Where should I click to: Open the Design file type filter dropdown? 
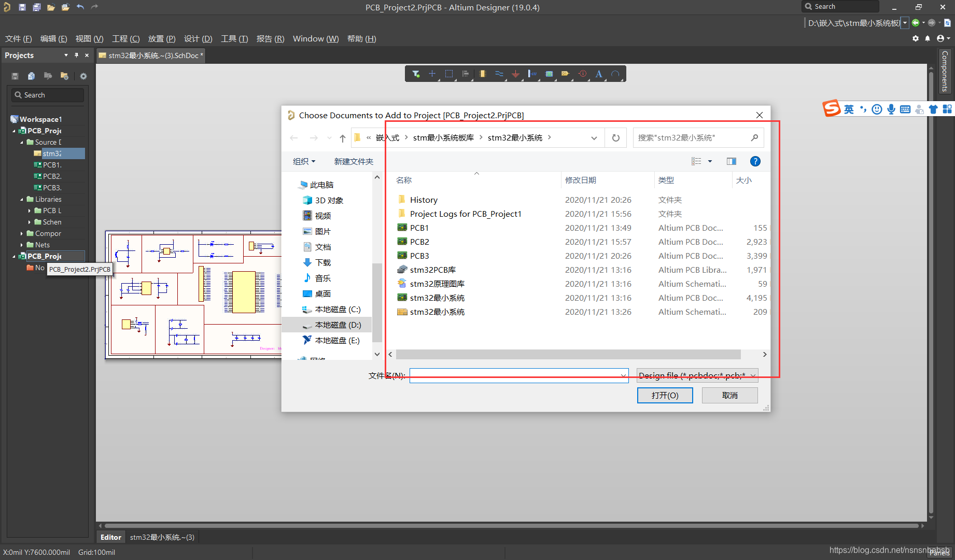(x=697, y=375)
